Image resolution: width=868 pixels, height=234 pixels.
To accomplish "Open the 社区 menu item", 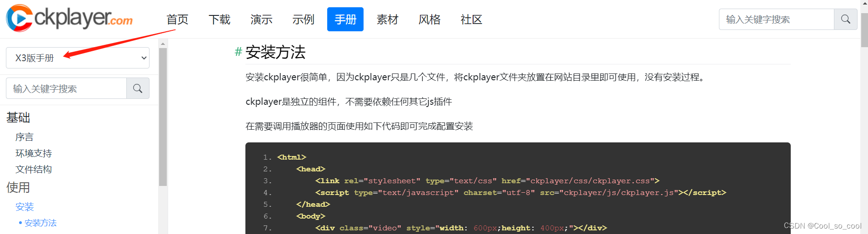I will 471,19.
